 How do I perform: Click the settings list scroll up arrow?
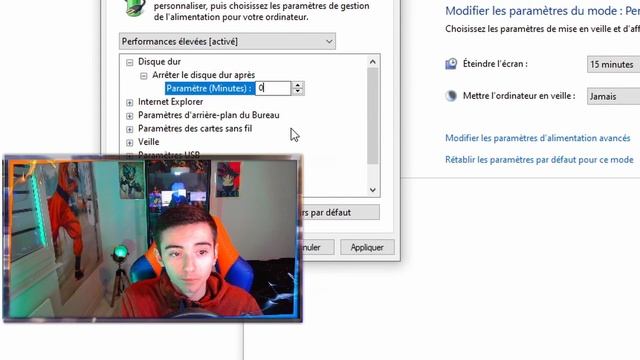pyautogui.click(x=373, y=62)
